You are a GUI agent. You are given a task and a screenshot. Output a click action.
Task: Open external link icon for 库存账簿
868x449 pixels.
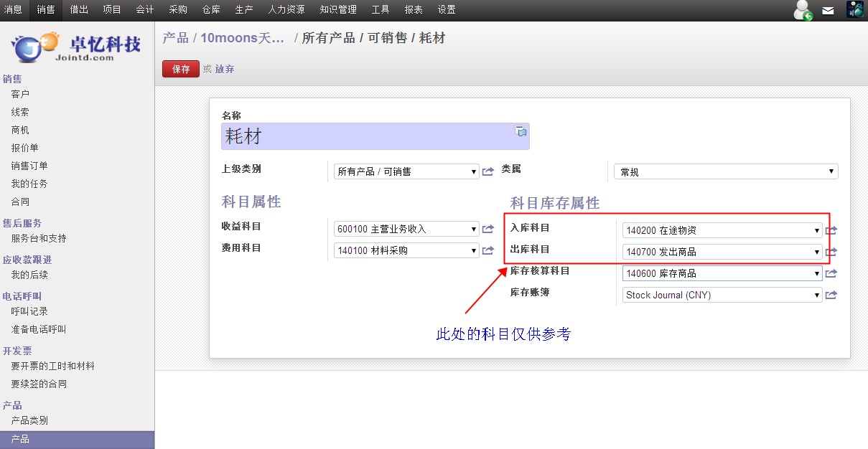pos(831,295)
